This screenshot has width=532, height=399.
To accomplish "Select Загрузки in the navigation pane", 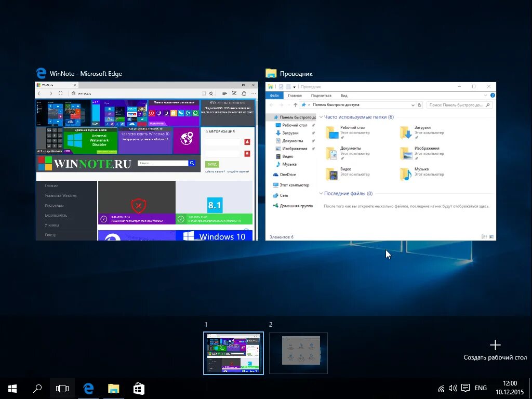I will pos(290,133).
